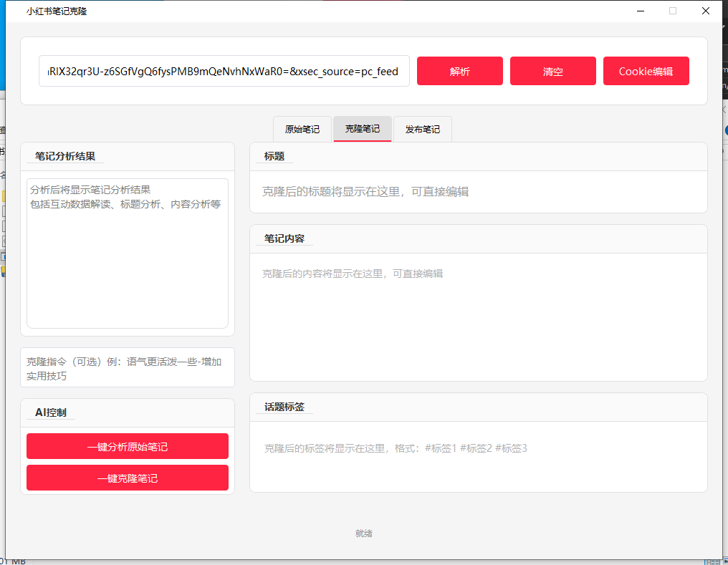Switch to the 发布笔记 tab
728x565 pixels.
pos(422,129)
